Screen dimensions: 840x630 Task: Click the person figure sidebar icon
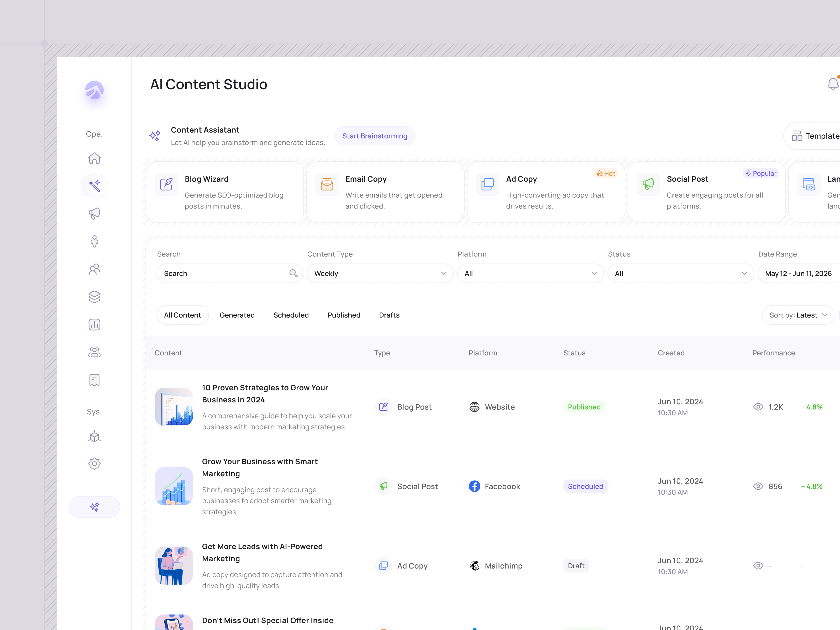94,241
